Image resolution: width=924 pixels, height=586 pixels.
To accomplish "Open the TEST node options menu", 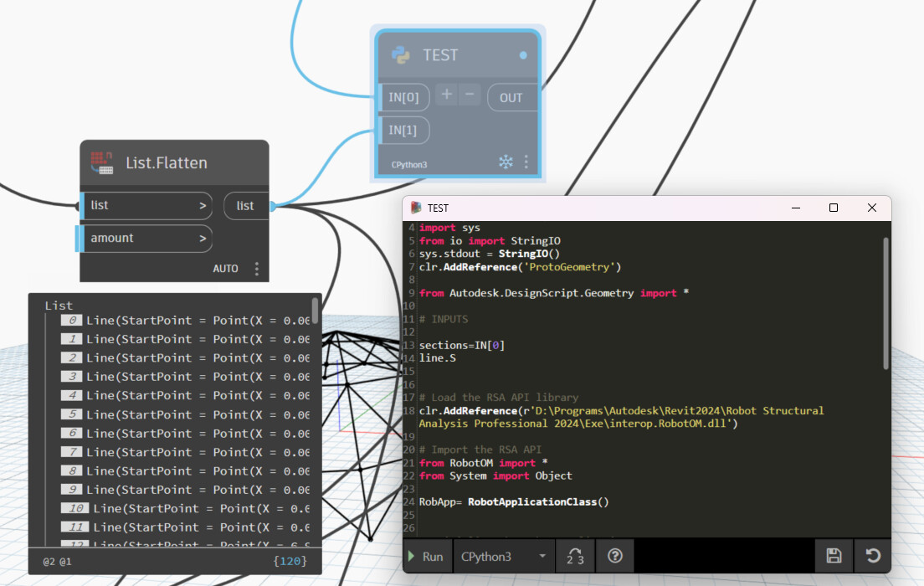I will (526, 162).
